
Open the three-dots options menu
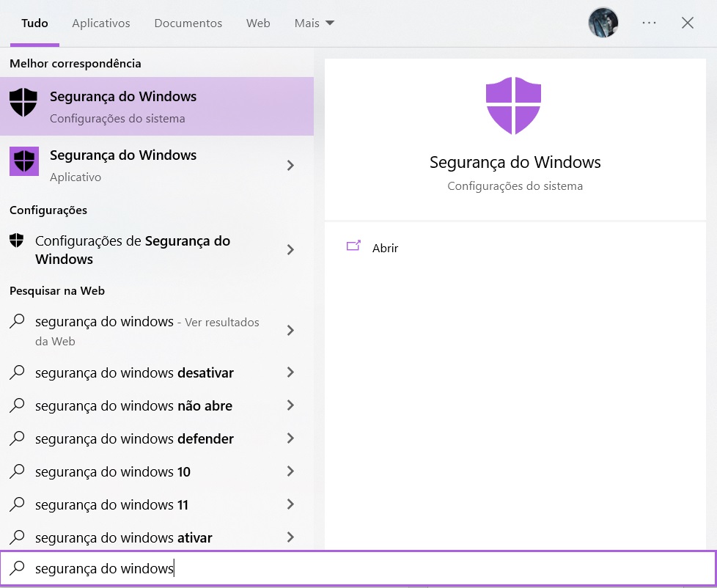coord(649,23)
